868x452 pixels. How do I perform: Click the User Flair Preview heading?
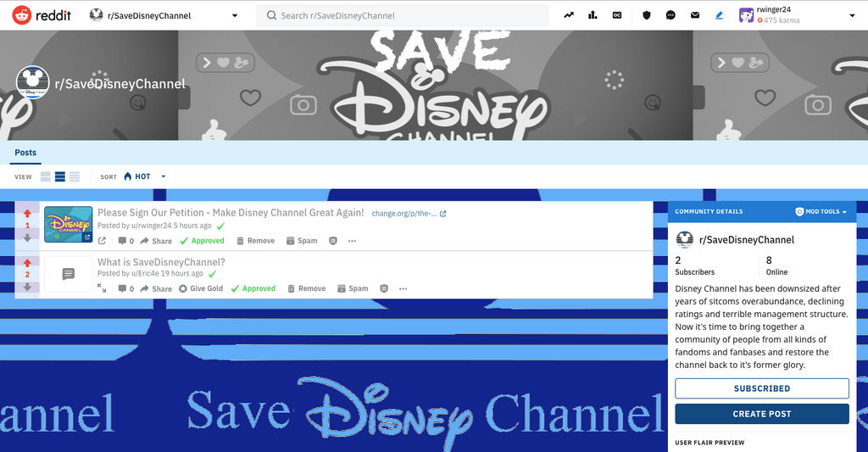pos(709,443)
